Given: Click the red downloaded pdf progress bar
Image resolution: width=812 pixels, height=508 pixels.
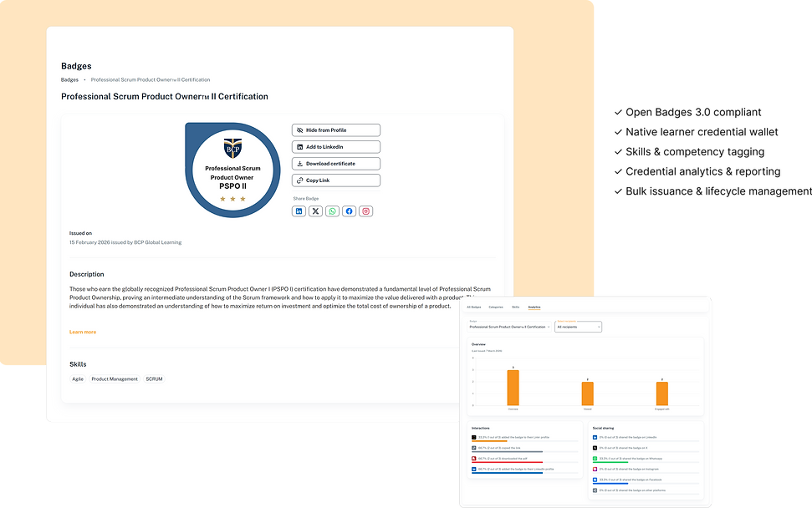Looking at the screenshot, I should [507, 463].
